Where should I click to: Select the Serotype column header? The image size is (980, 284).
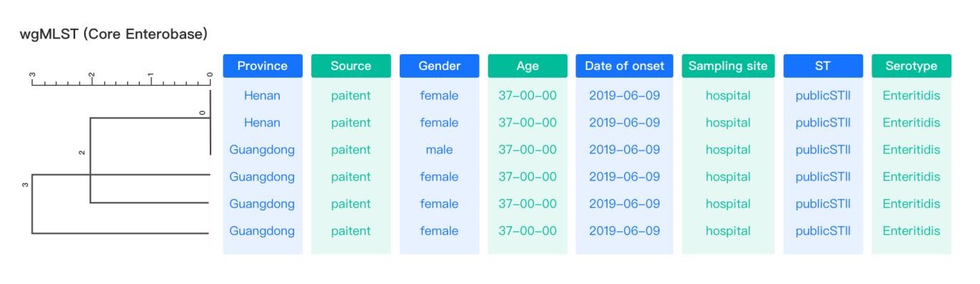[911, 66]
